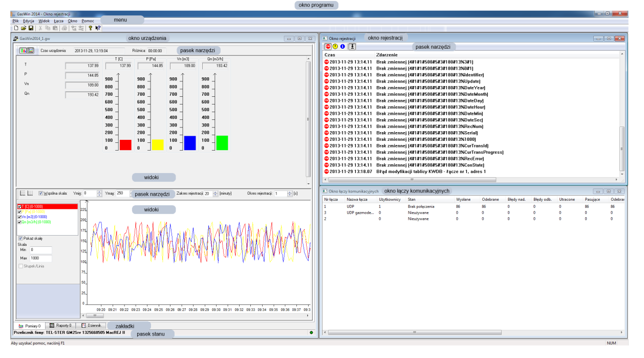Screen dimensions: 644x358
Task: Uncheck the Vn [m3] (0-1000) series
Action: point(20,217)
